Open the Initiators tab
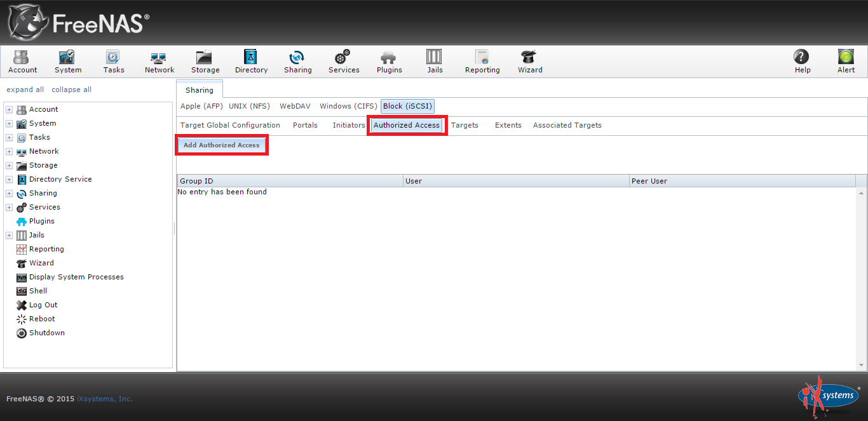 [x=349, y=125]
